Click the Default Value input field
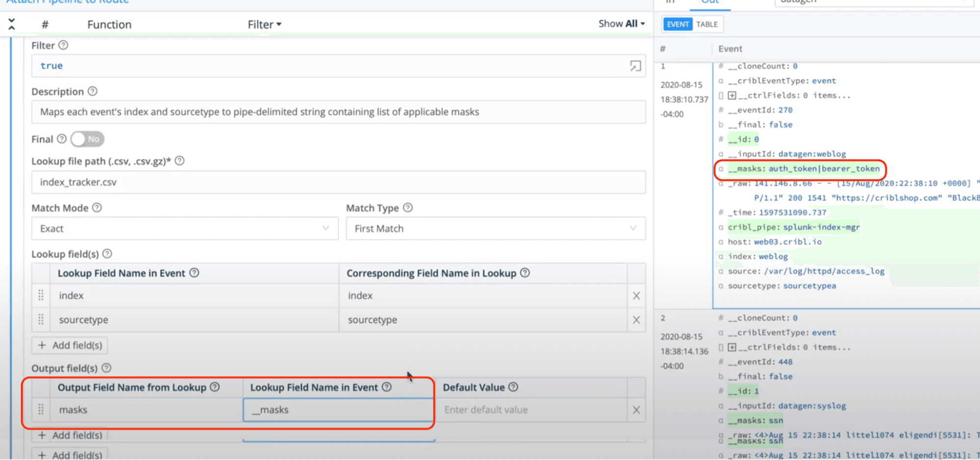The image size is (980, 460). point(532,410)
